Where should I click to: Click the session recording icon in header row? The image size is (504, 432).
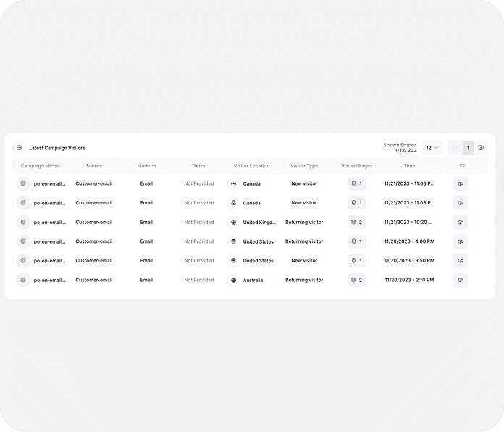(462, 166)
